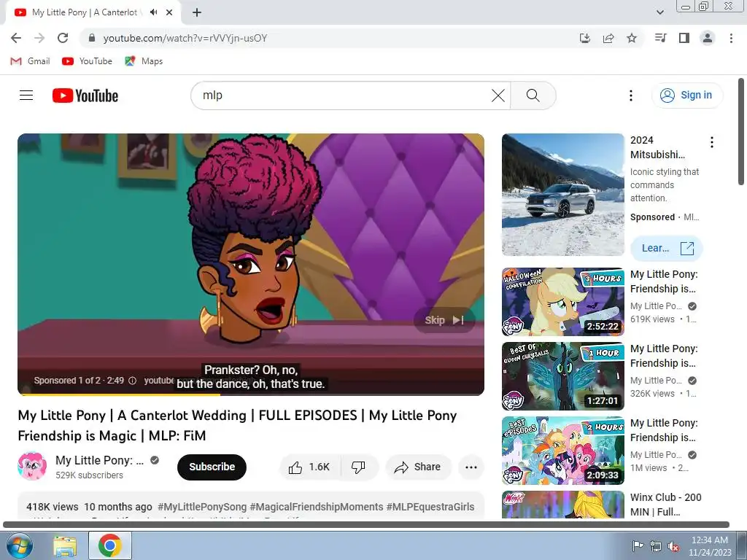Click the vertical page scrollbar
This screenshot has width=747, height=560.
[x=741, y=132]
